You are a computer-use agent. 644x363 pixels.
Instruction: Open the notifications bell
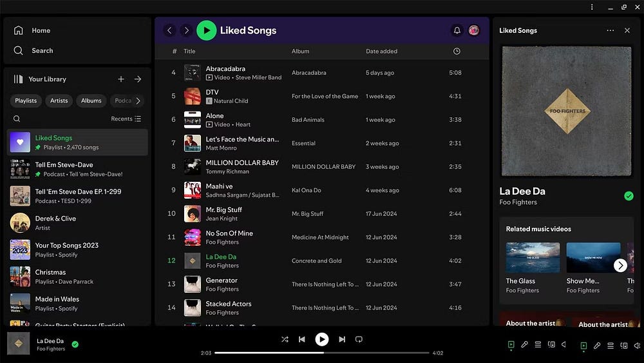coord(457,30)
